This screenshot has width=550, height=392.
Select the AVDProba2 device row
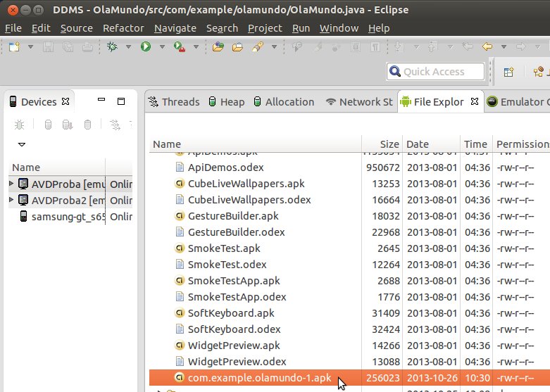pos(70,200)
